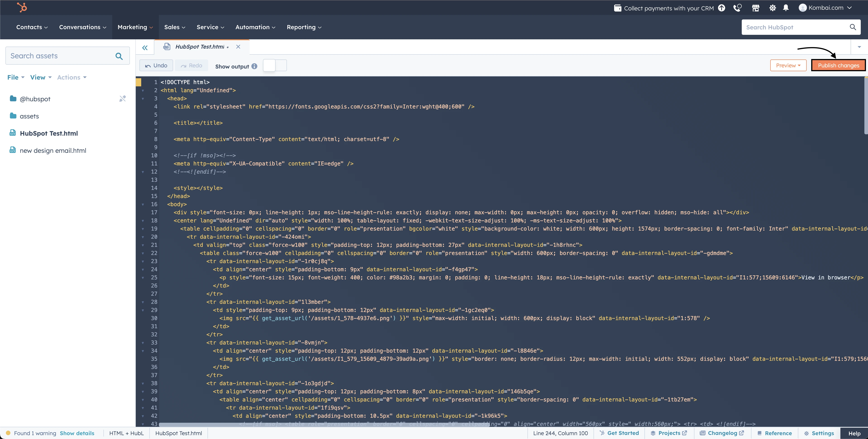
Task: Open the upgrade arrow icon in top bar
Action: 721,8
